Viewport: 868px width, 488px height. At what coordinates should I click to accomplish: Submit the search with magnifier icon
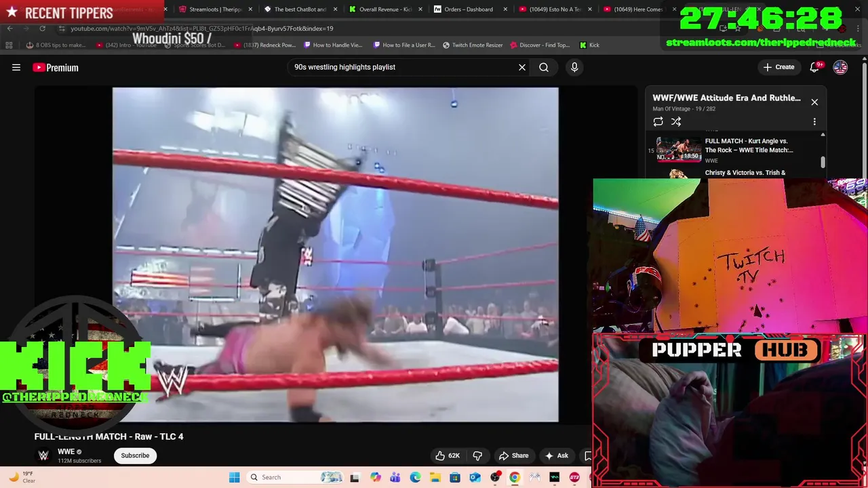point(544,67)
